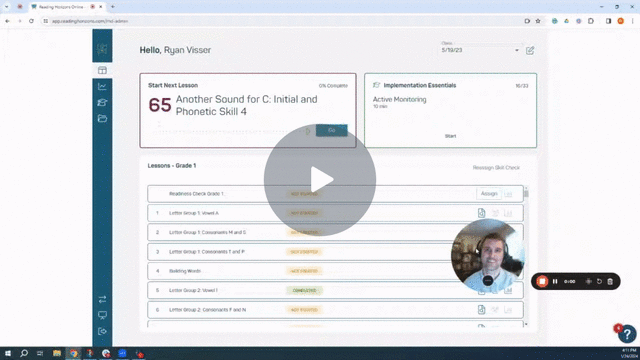Viewport: 640px width, 360px height.
Task: Open the browser tab search chevron
Action: click(x=7, y=7)
